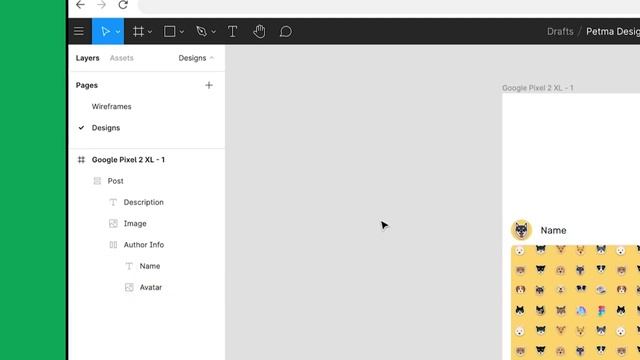Select the Comment tool
Screen dimensions: 640x360
(x=286, y=31)
